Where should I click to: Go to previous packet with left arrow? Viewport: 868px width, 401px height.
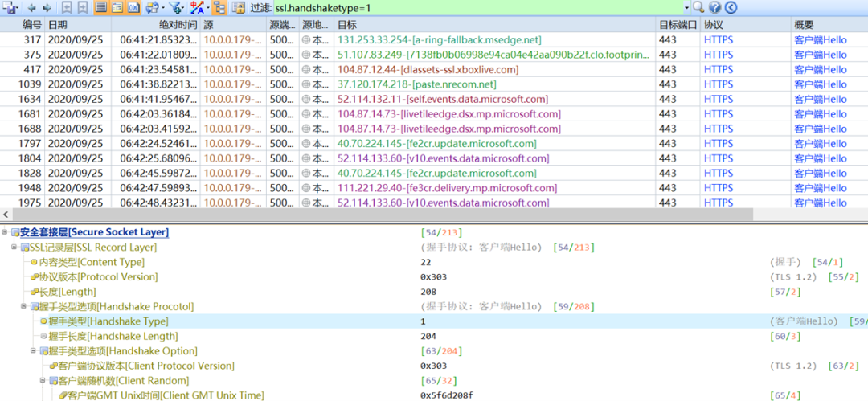tap(32, 8)
